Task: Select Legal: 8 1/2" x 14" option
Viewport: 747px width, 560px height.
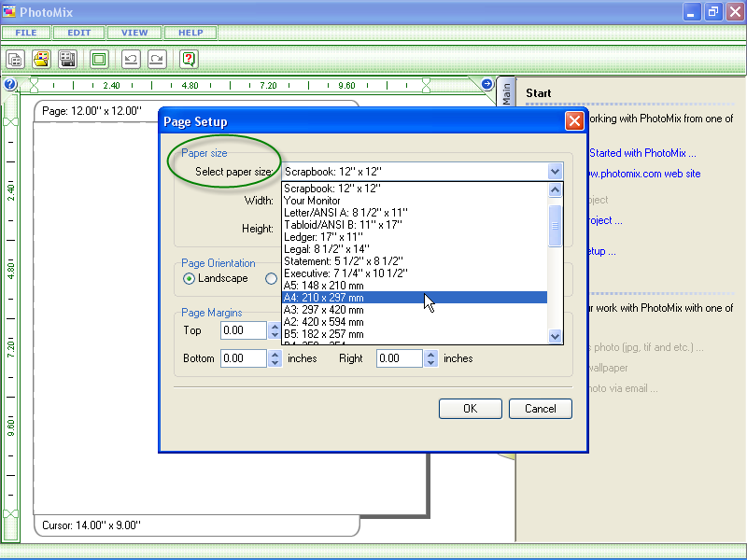Action: (415, 249)
